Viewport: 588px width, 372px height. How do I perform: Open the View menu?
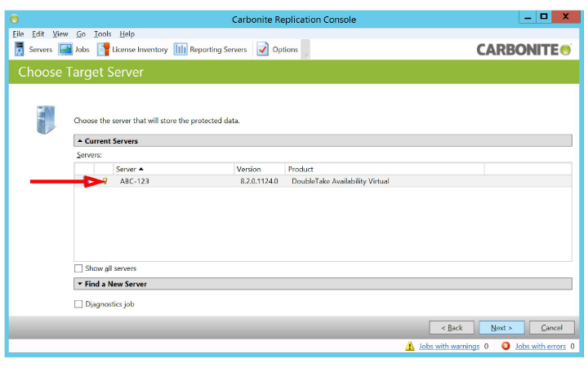60,34
